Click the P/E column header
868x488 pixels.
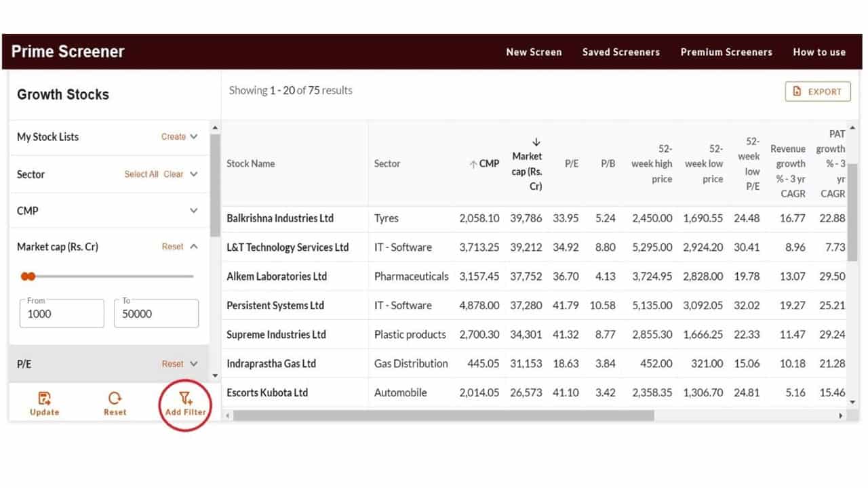click(572, 164)
